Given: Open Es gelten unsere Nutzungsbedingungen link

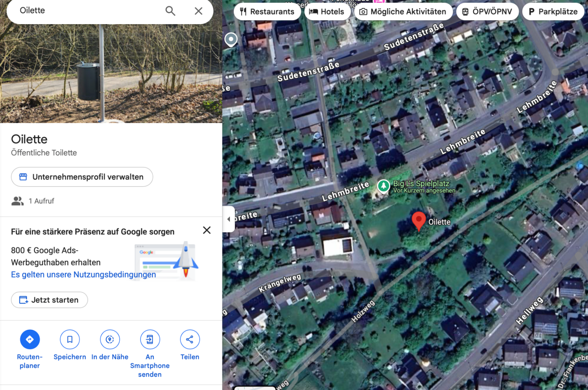Looking at the screenshot, I should pyautogui.click(x=84, y=274).
